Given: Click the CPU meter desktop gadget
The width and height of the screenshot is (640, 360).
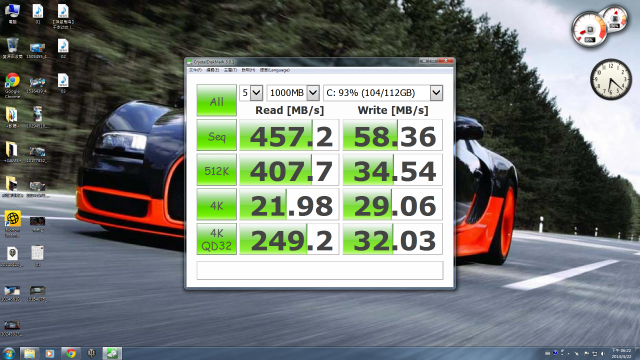Looking at the screenshot, I should point(590,29).
